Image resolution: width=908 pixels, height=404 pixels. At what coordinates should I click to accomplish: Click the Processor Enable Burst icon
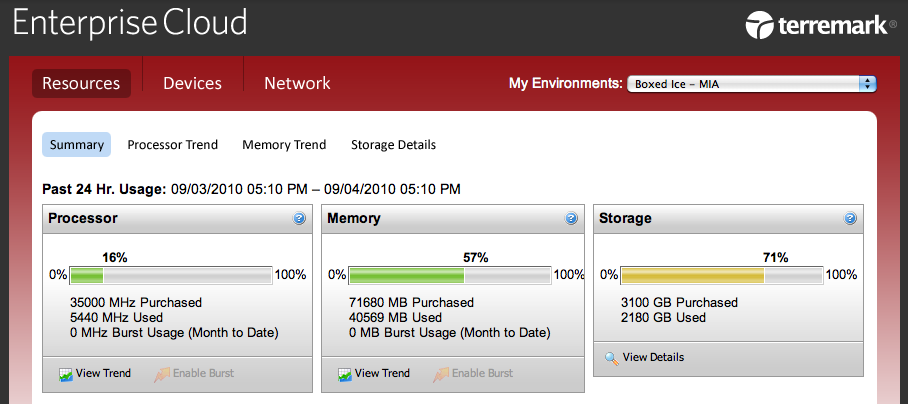(x=162, y=374)
